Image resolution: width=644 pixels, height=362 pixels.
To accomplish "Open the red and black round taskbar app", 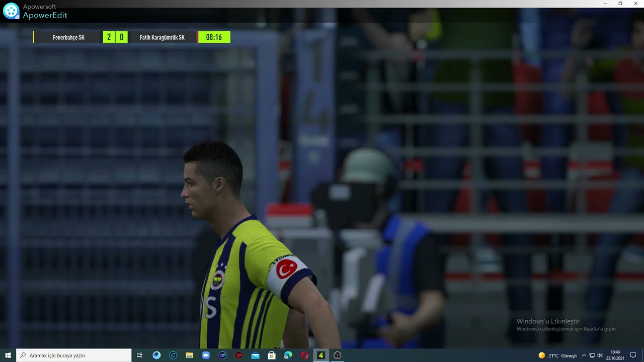I will (238, 355).
